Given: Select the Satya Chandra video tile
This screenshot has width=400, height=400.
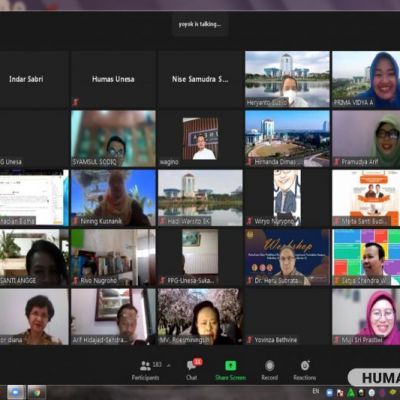Looking at the screenshot, I should pyautogui.click(x=366, y=257).
